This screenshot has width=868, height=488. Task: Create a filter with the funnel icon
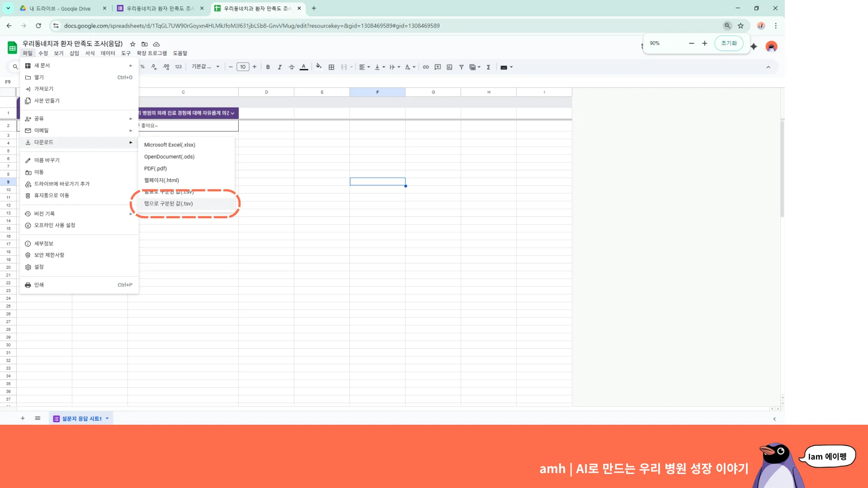(x=461, y=67)
